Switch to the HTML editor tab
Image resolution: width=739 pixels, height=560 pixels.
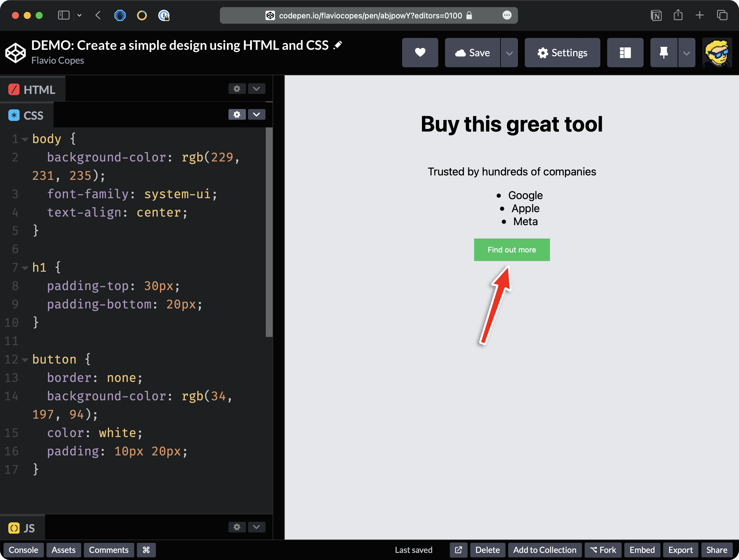pos(33,89)
